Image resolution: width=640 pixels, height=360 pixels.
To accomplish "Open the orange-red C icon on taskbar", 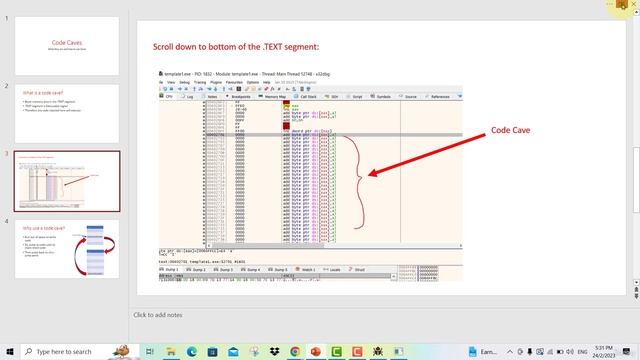I will [x=357, y=351].
